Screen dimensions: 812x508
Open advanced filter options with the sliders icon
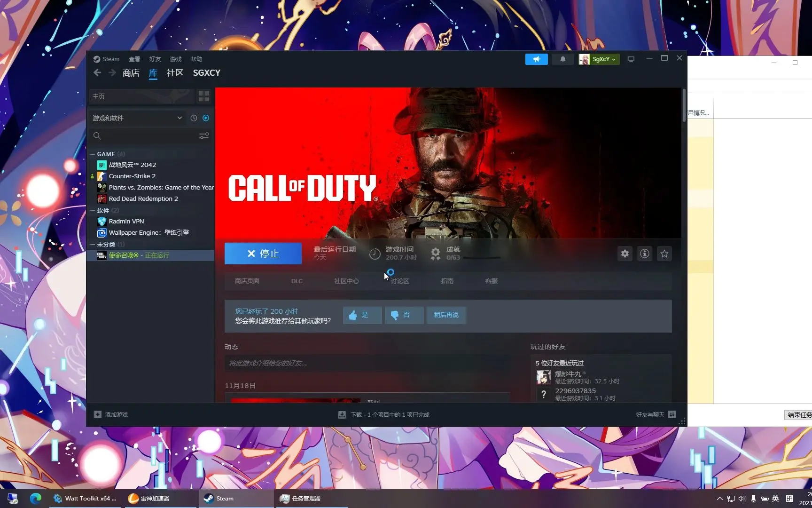pos(204,136)
